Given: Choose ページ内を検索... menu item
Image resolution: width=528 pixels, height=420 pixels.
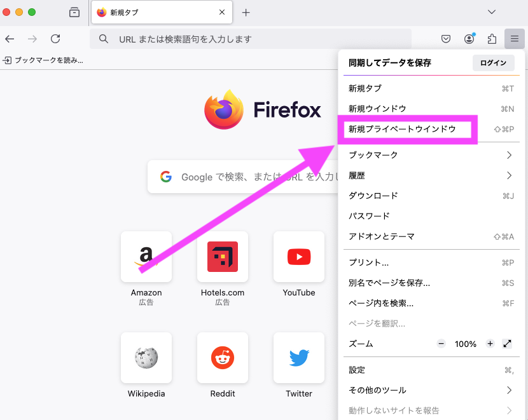Looking at the screenshot, I should coord(431,303).
